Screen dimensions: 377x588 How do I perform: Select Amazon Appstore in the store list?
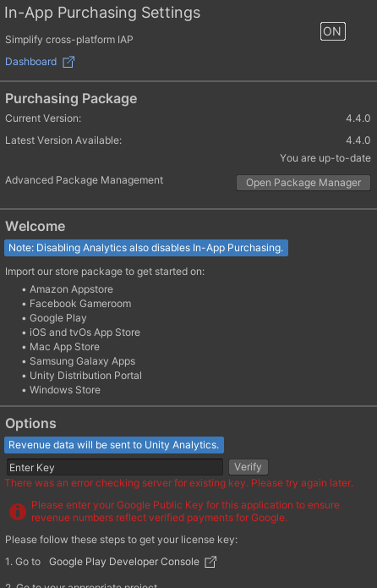71,289
